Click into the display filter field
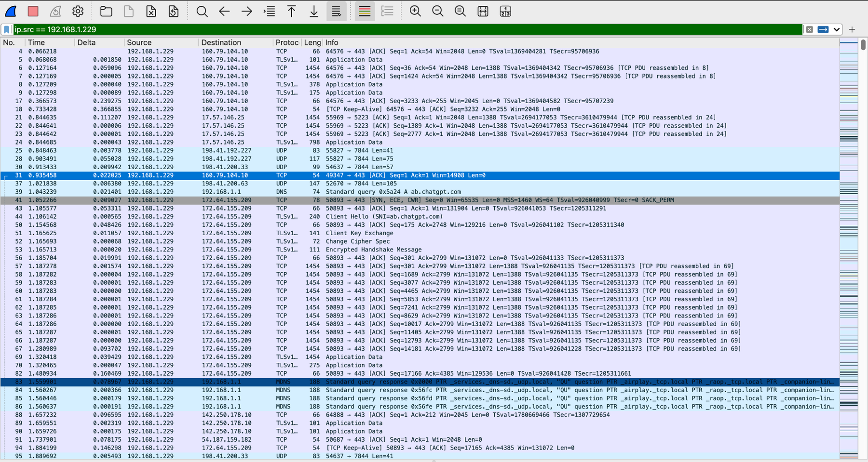Screen dimensions: 868x462 click(407, 29)
